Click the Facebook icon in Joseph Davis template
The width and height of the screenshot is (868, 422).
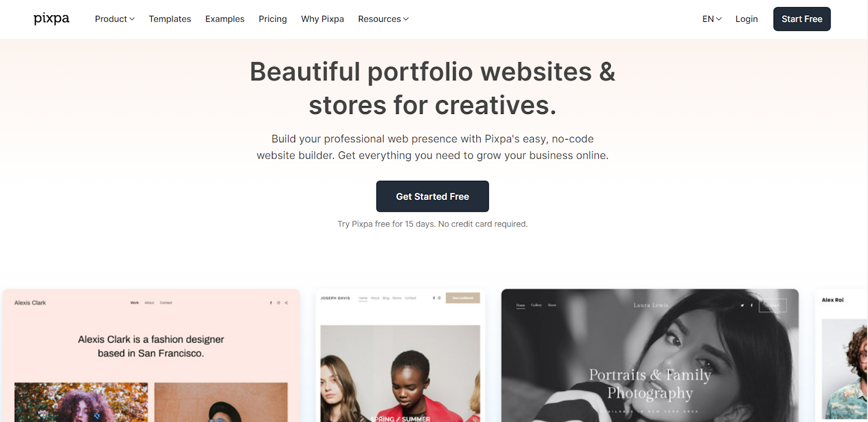point(433,298)
